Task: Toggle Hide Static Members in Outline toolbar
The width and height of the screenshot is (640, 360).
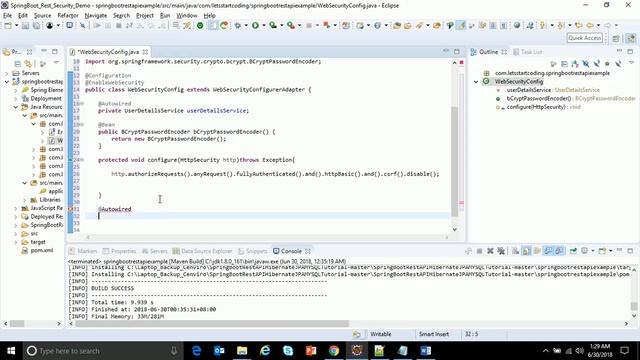Action: point(596,64)
